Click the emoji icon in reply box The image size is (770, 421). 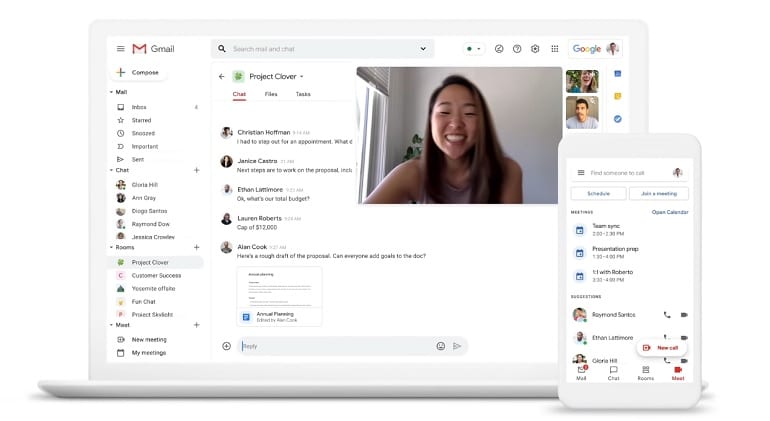pyautogui.click(x=440, y=346)
